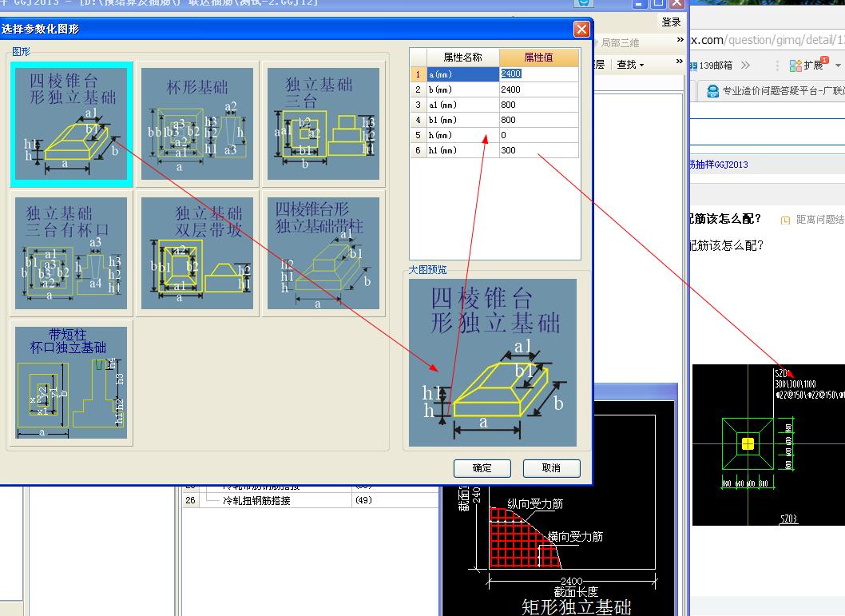Expand bookmarks overflow chevron in browser
The height and width of the screenshot is (616, 845).
[x=745, y=66]
